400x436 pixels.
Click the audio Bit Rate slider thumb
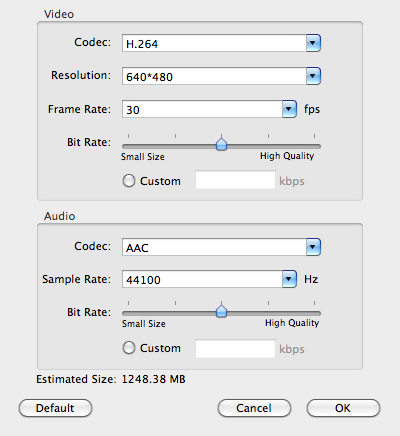pos(221,310)
